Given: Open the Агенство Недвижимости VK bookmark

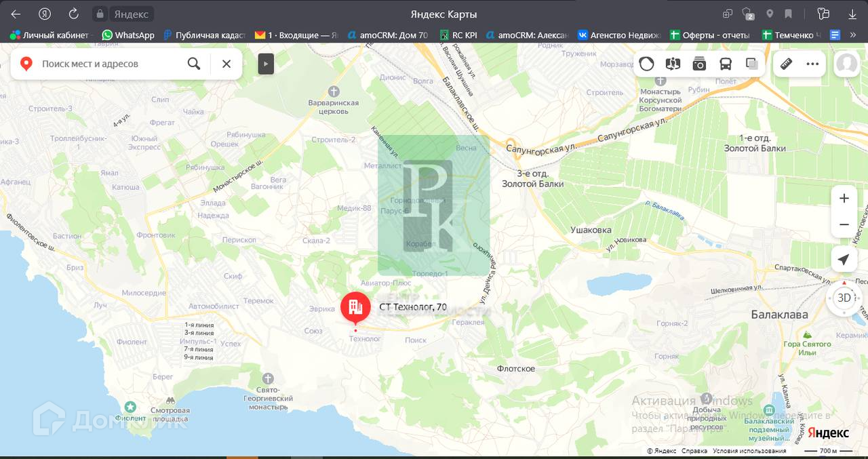Looking at the screenshot, I should pyautogui.click(x=618, y=35).
